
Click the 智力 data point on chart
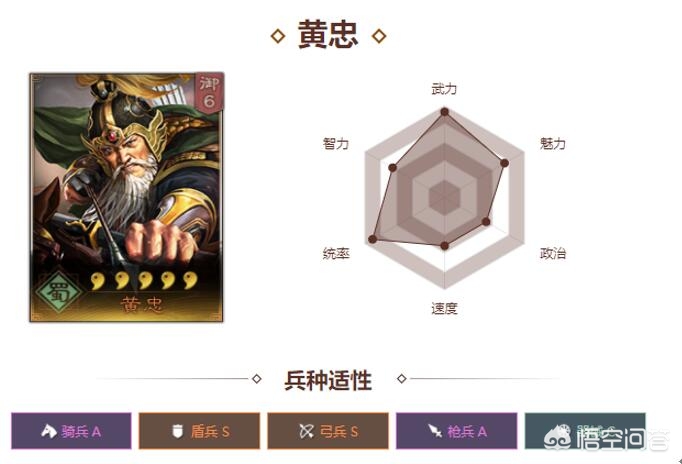tap(392, 168)
